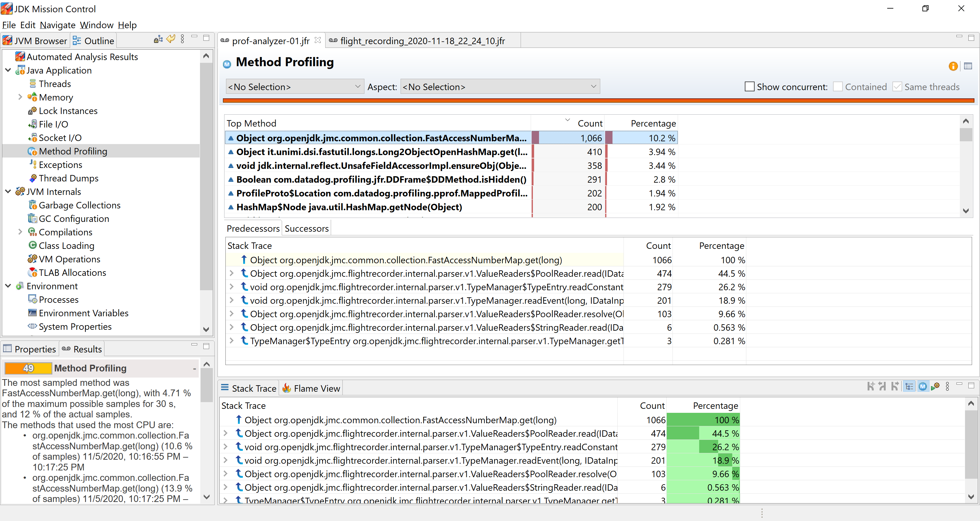Open the Aspect dropdown
This screenshot has width=980, height=521.
500,87
